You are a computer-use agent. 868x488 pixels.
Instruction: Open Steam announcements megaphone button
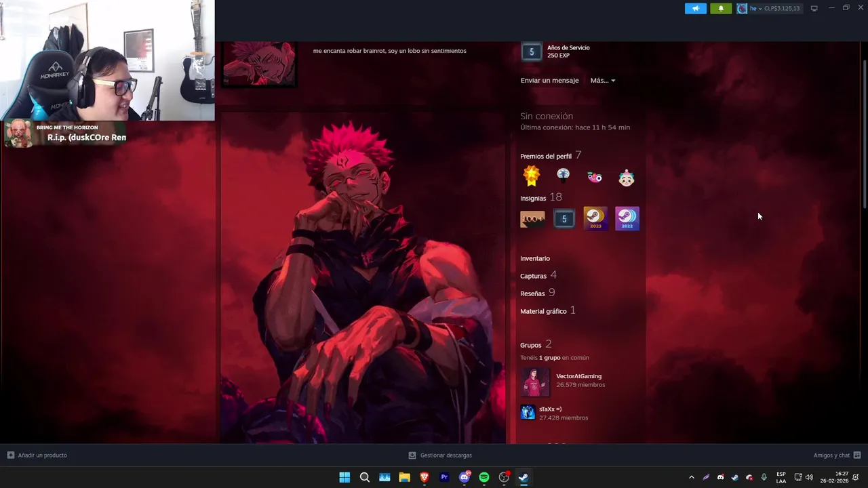(x=695, y=8)
